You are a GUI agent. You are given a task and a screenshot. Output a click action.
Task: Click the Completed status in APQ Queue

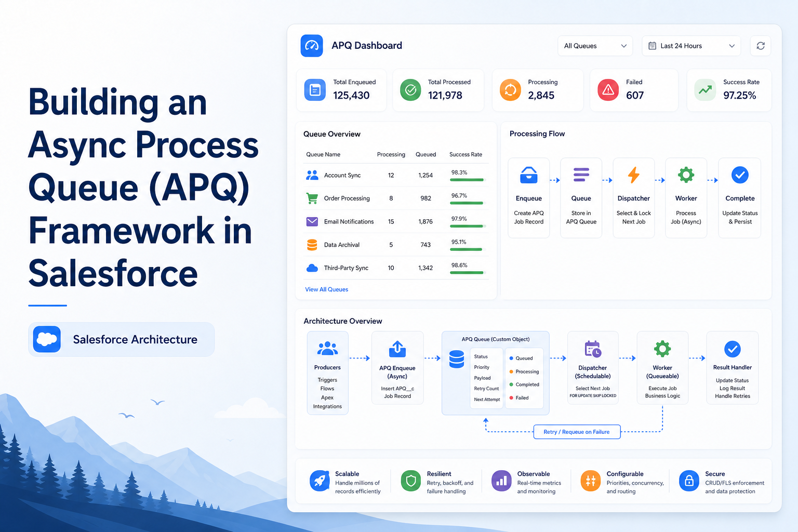(x=524, y=384)
